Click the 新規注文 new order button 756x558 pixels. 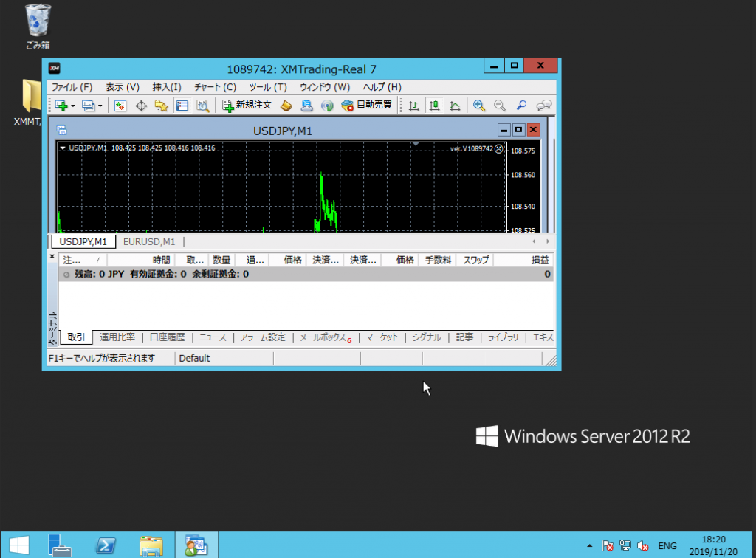tap(247, 105)
